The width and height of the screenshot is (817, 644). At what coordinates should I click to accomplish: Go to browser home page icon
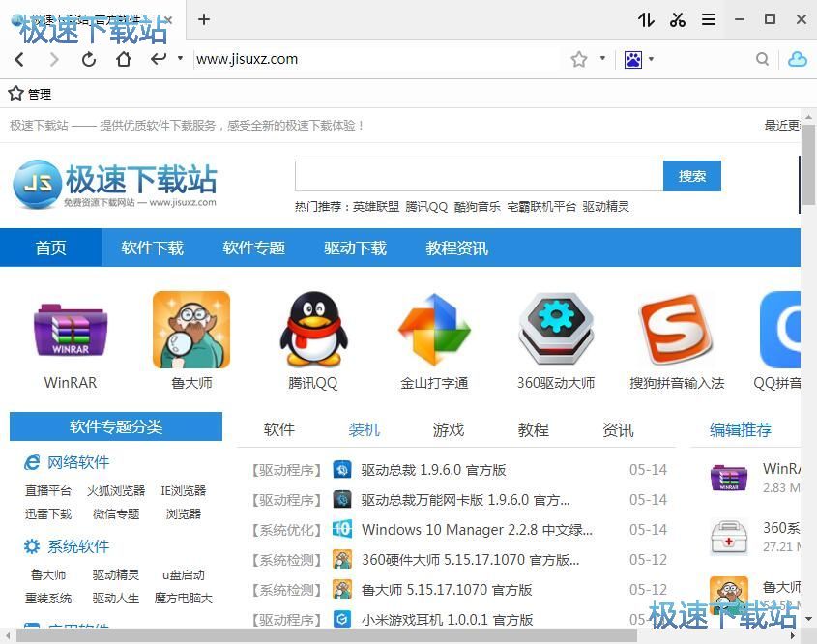(124, 59)
